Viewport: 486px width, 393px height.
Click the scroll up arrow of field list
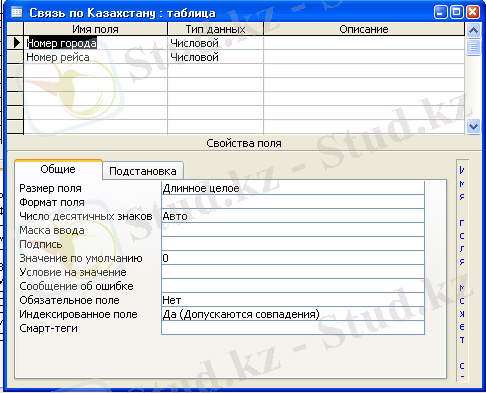(x=473, y=30)
